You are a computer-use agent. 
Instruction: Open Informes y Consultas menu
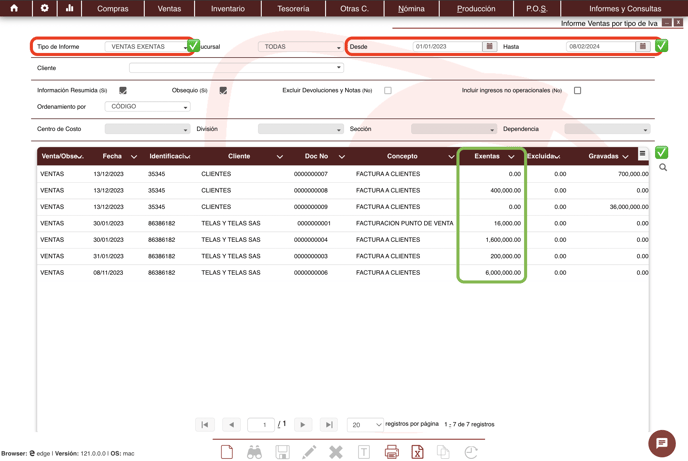[625, 8]
